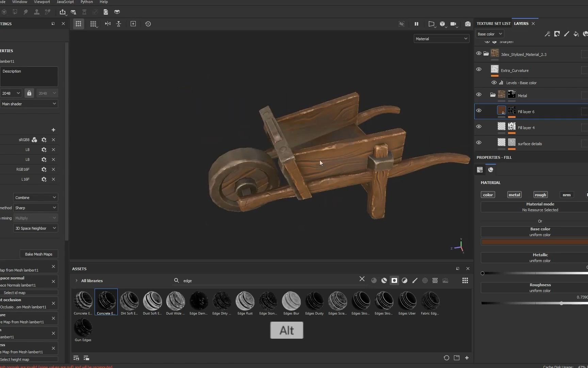Open the Material shading mode dropdown in viewport
The image size is (588, 368).
(x=441, y=39)
